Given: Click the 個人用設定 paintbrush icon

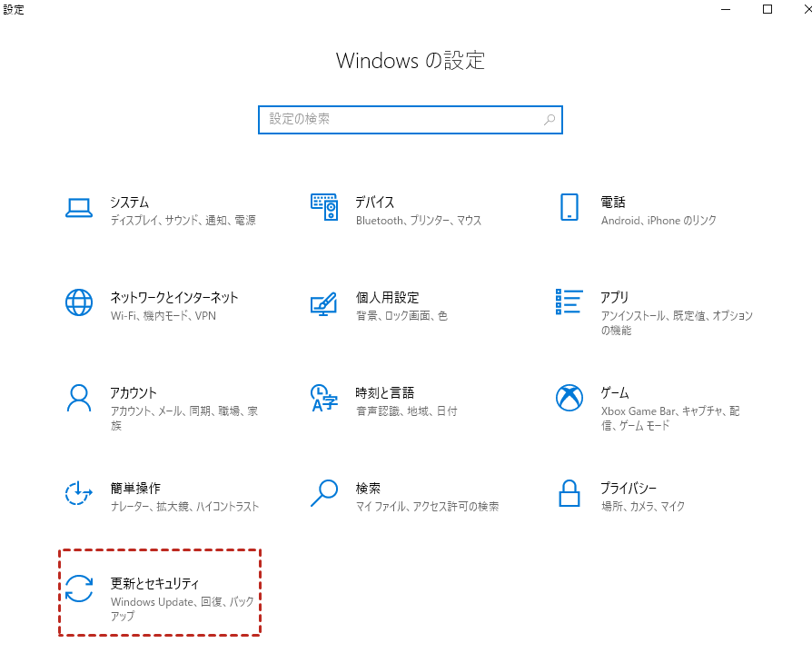Looking at the screenshot, I should click(x=324, y=303).
